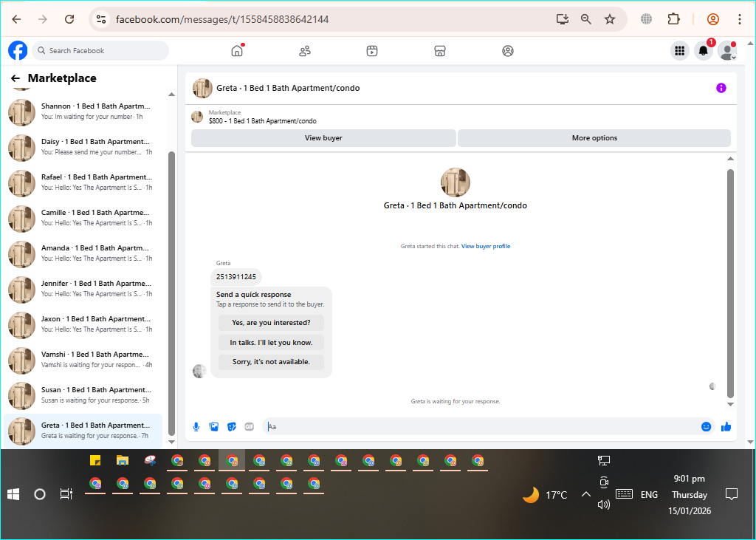Open Rafael's conversation in the list
The height and width of the screenshot is (540, 756).
point(83,182)
